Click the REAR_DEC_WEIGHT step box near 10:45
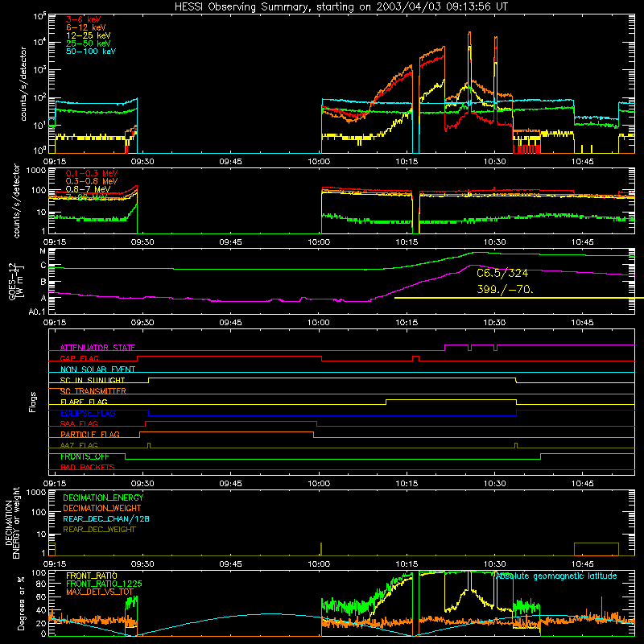 click(x=597, y=549)
